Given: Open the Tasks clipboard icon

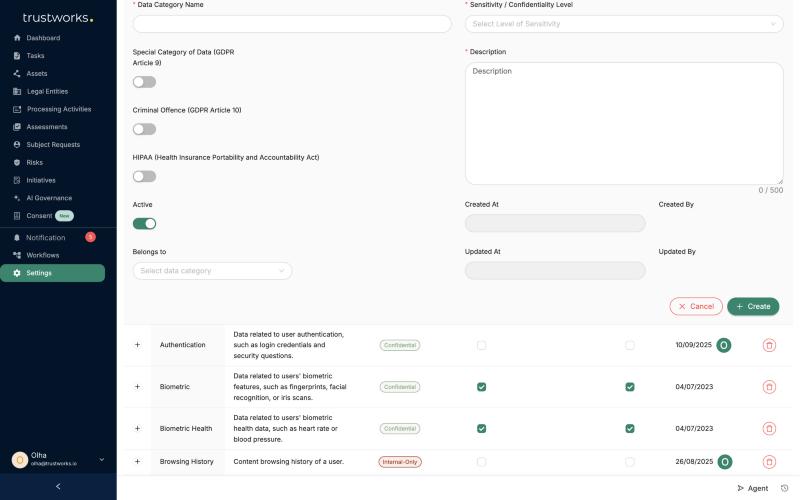Looking at the screenshot, I should 17,56.
